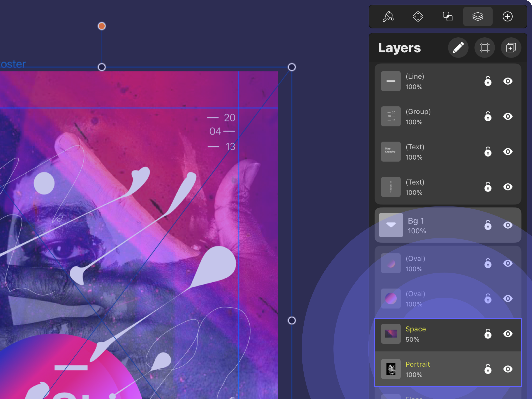This screenshot has height=399, width=532.
Task: Click the Portrait layer name
Action: pyautogui.click(x=417, y=364)
